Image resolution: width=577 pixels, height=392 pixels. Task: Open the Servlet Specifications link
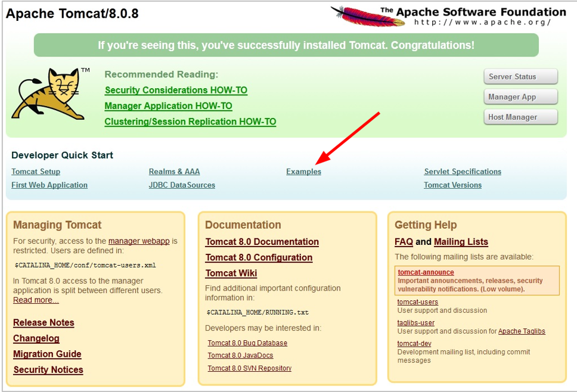(463, 172)
